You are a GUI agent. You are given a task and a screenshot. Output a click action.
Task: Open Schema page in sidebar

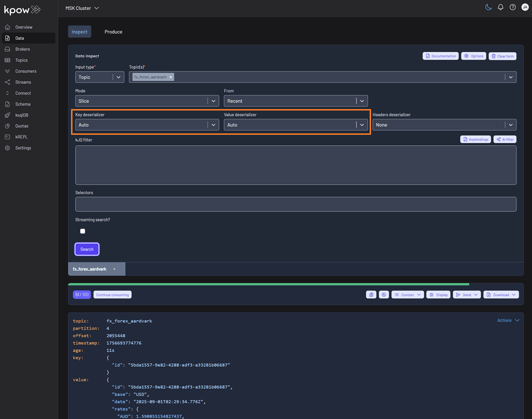click(28, 104)
